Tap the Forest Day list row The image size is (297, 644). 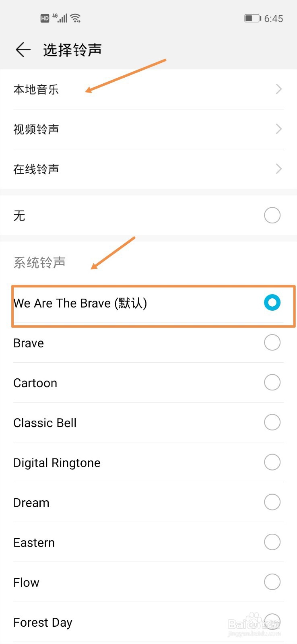pos(148,622)
